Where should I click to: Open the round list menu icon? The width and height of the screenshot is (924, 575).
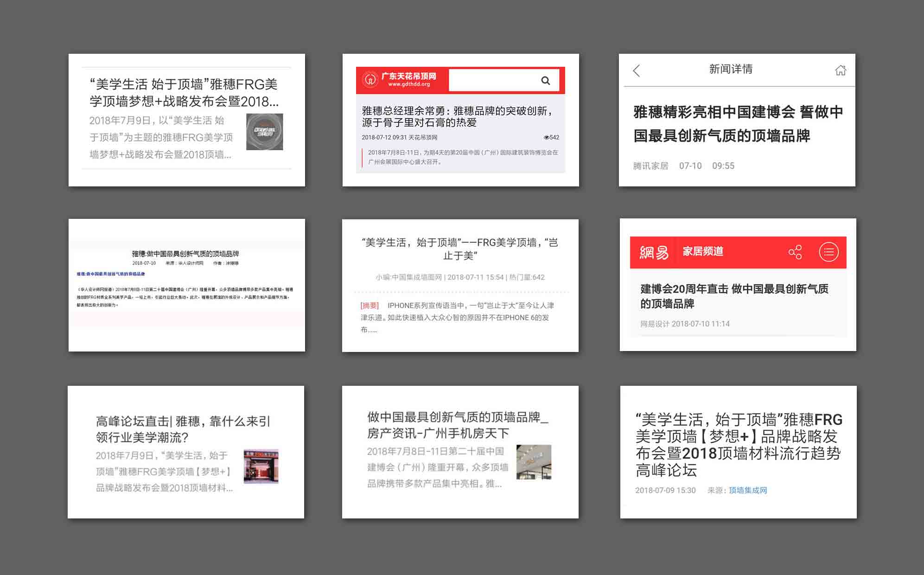828,252
